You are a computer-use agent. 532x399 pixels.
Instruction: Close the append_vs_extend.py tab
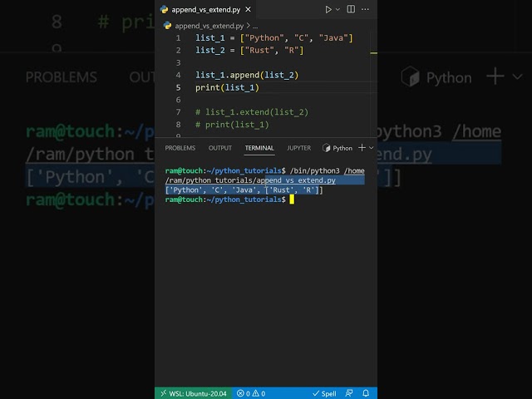(x=248, y=9)
